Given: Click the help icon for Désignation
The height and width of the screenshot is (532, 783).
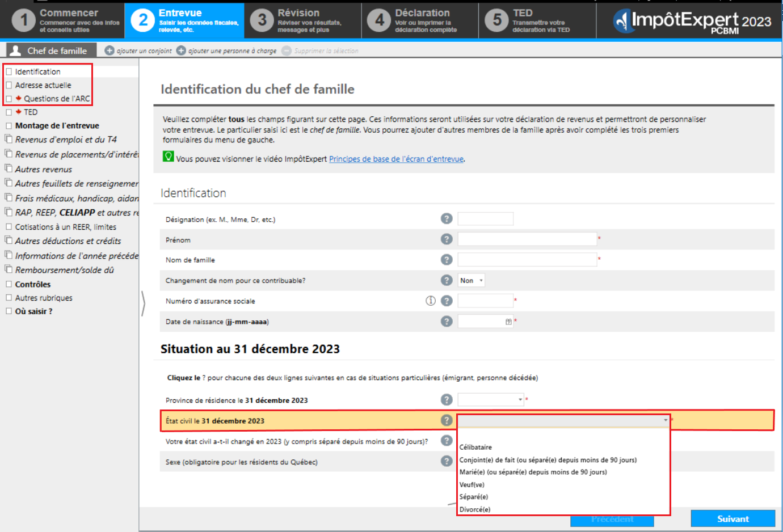Looking at the screenshot, I should click(447, 219).
